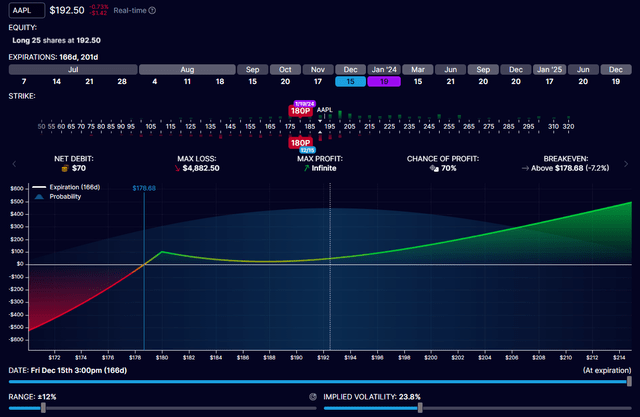Click the 1/19/24 purple expiration tag

304,104
